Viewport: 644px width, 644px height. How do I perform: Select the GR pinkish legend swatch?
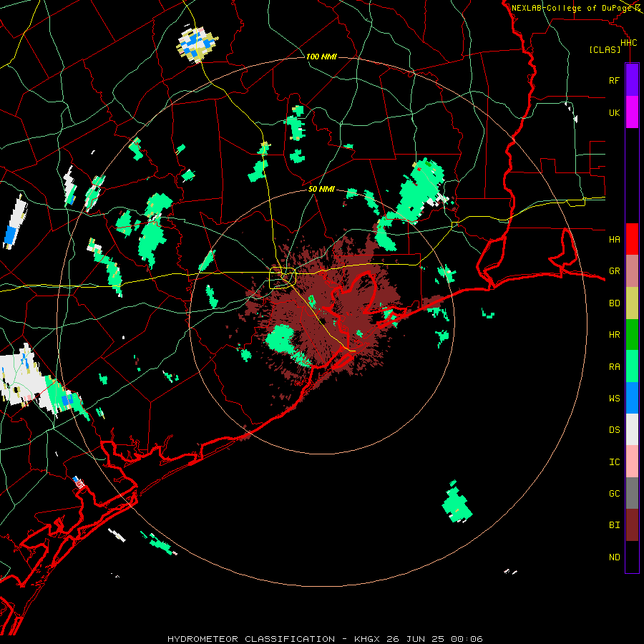coord(632,271)
